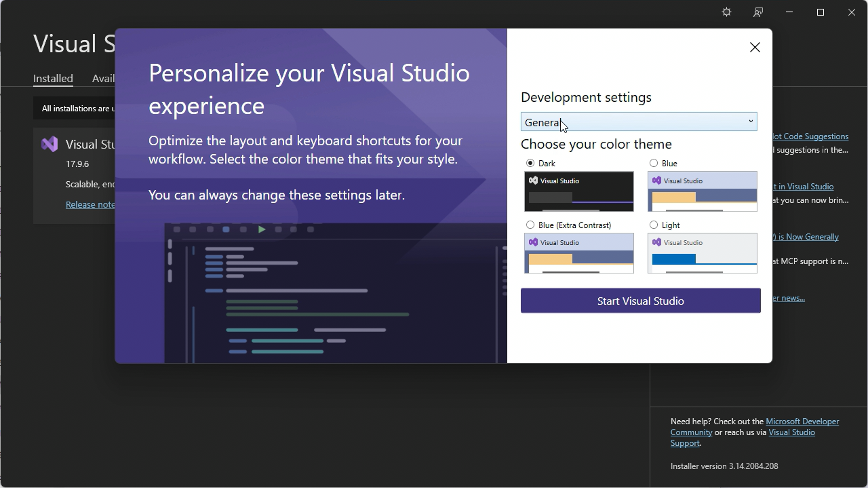Screen dimensions: 868x488
Task: Click the more news link
Action: pos(789,298)
